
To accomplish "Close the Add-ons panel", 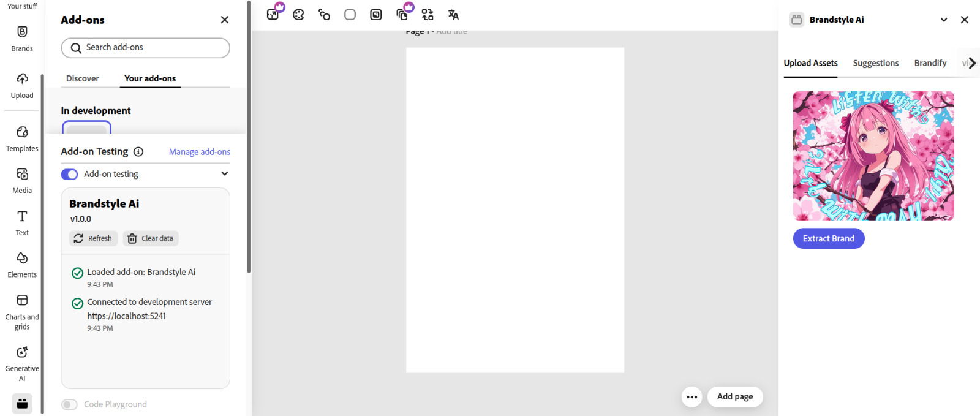I will [x=225, y=20].
